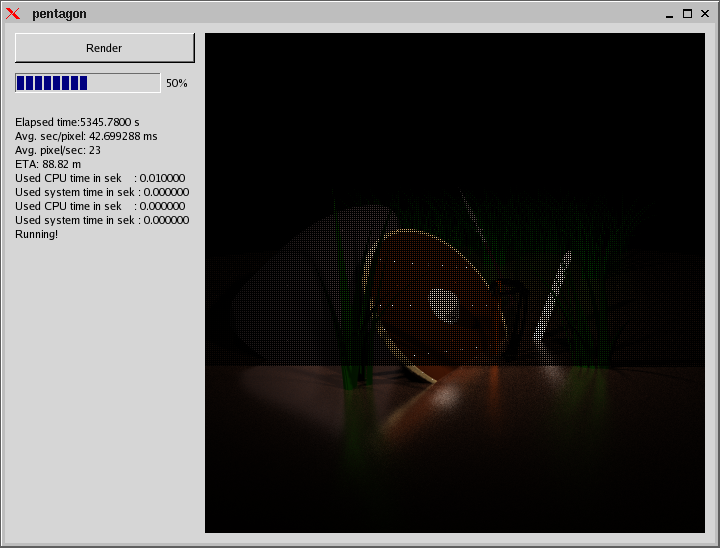This screenshot has width=720, height=548.
Task: Click the Running! status text
Action: click(x=37, y=234)
